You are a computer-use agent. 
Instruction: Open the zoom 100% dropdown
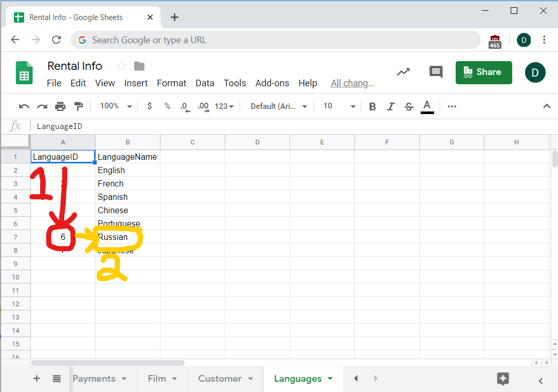pos(116,106)
